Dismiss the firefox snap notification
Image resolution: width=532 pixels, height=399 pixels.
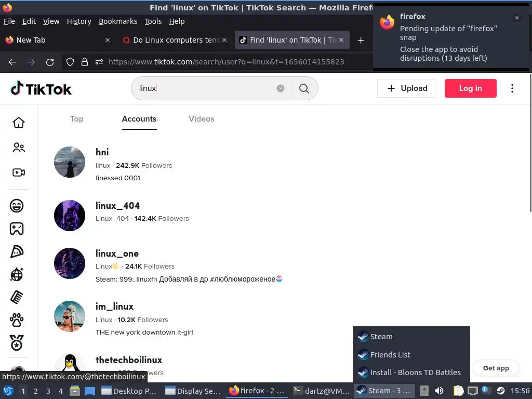(x=517, y=18)
